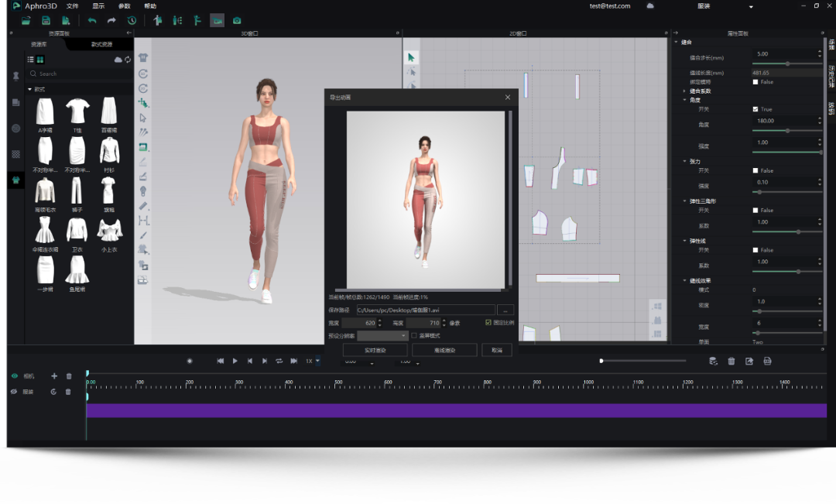Open the history clock icon
Viewport: 836px width, 504px height.
pos(132,21)
